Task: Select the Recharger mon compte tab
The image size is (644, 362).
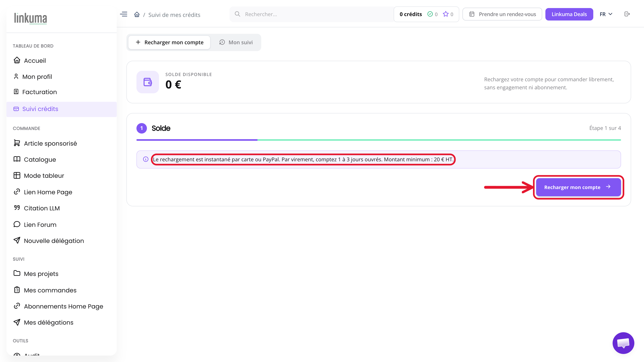Action: pyautogui.click(x=169, y=42)
